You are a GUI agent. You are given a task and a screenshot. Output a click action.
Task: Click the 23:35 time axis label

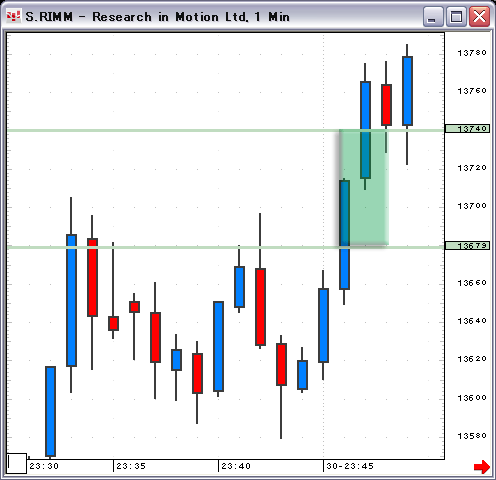(x=131, y=466)
